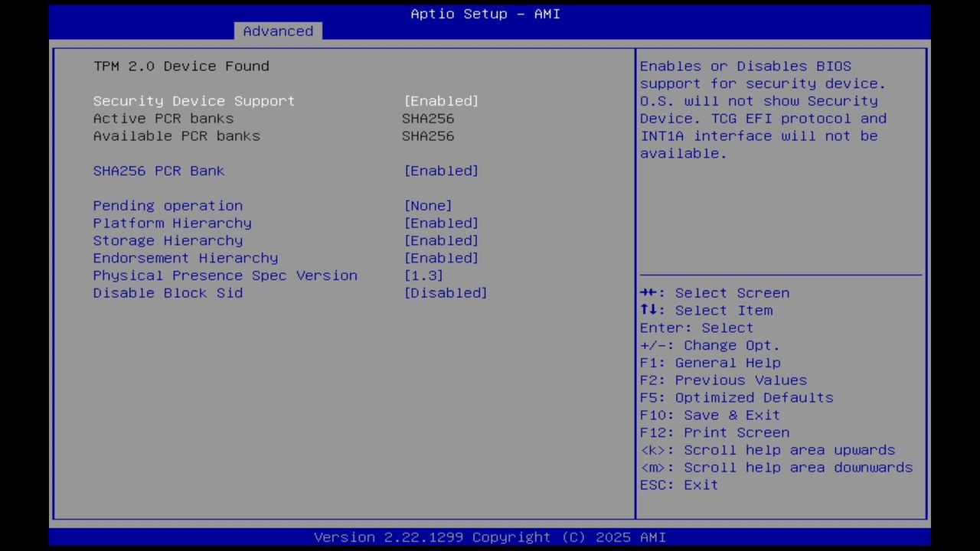Toggle Platform Hierarchy to Disabled
The width and height of the screenshot is (980, 551).
[171, 223]
